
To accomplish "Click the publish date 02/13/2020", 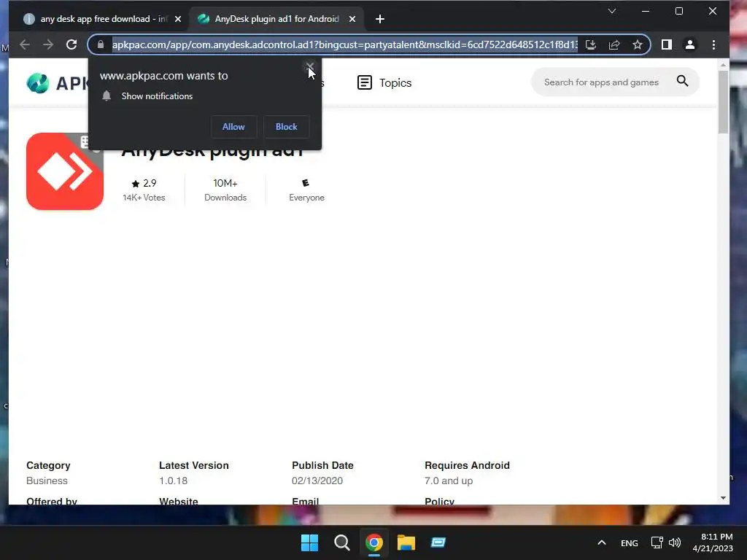I will (x=317, y=481).
